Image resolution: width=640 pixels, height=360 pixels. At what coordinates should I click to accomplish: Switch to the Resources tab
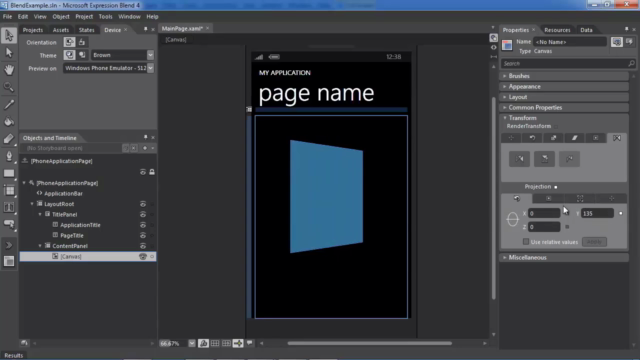tap(557, 30)
